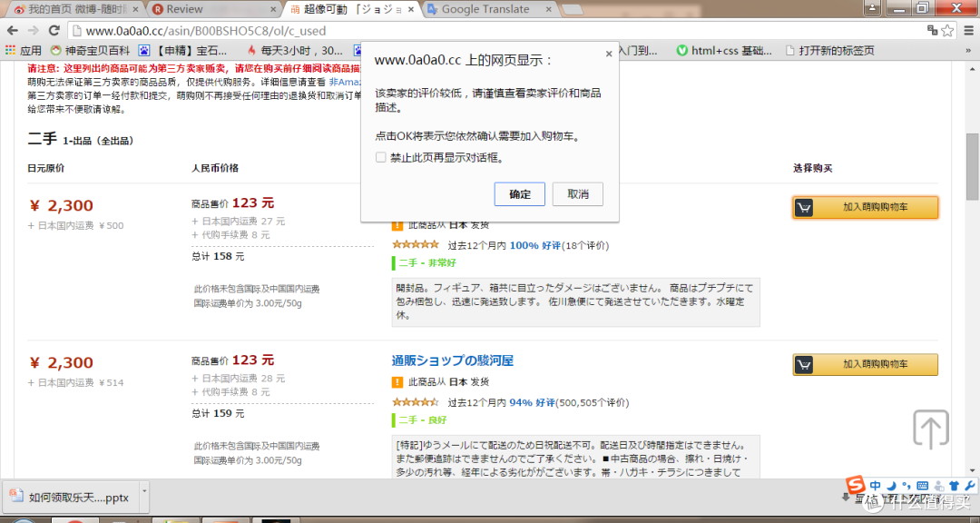Viewport: 980px width, 523px height.
Task: Open the 94% 好评 rating link
Action: pos(533,402)
